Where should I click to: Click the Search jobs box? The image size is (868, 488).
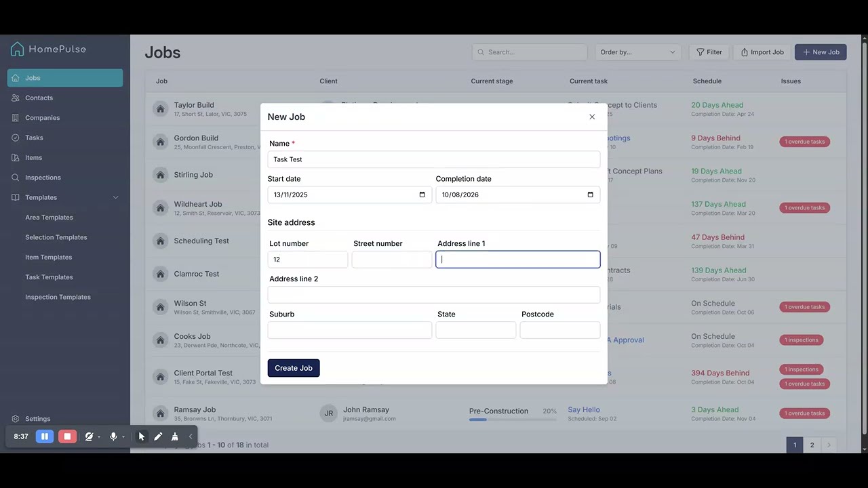pos(530,52)
